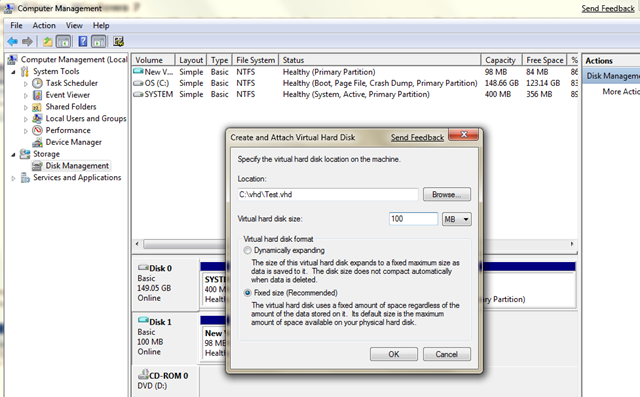
Task: Click the Local Users and Groups icon
Action: [x=37, y=119]
